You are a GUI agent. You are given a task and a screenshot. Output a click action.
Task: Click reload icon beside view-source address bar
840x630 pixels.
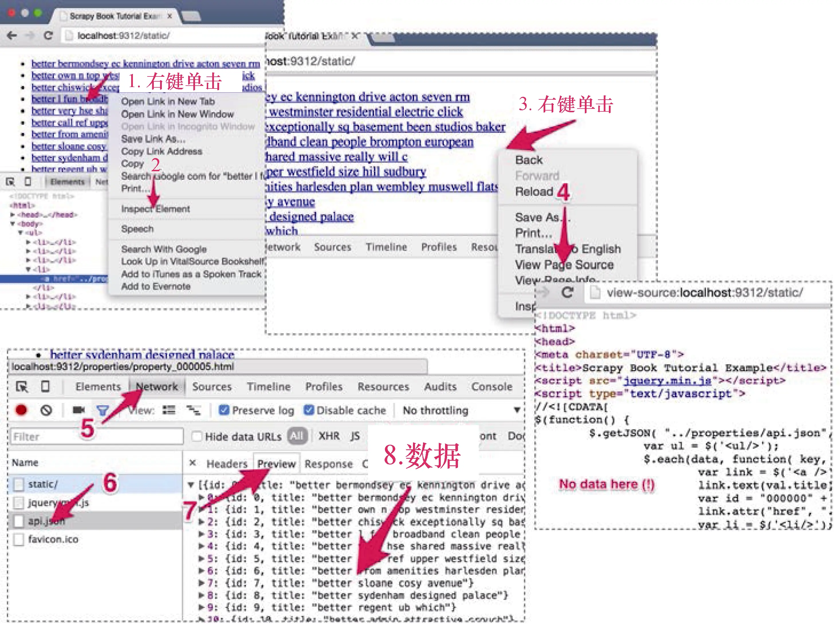pos(567,292)
